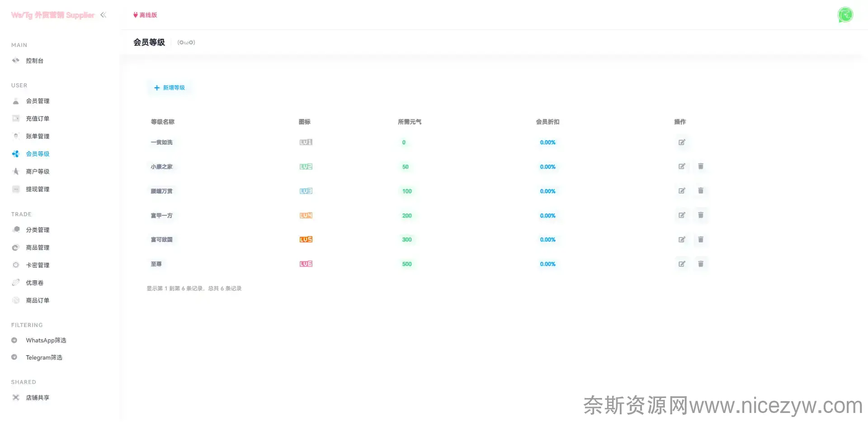Delete the 至尊 level

point(701,264)
